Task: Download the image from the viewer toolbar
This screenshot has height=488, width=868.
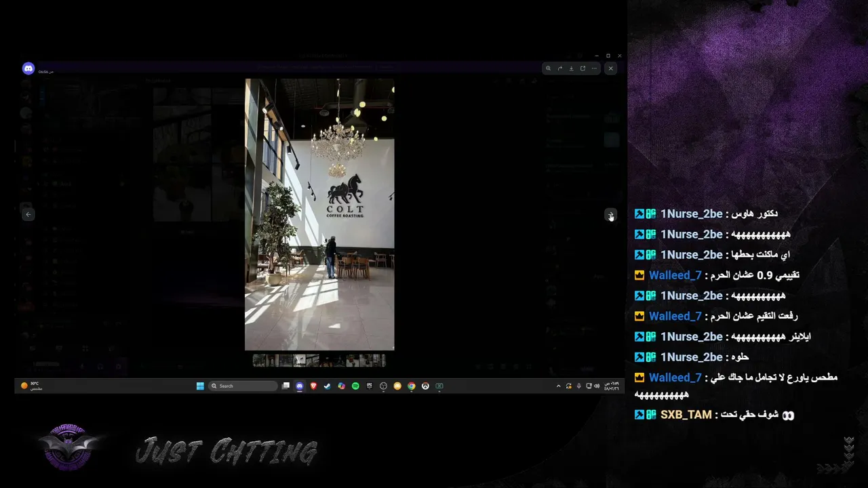Action: coord(572,68)
